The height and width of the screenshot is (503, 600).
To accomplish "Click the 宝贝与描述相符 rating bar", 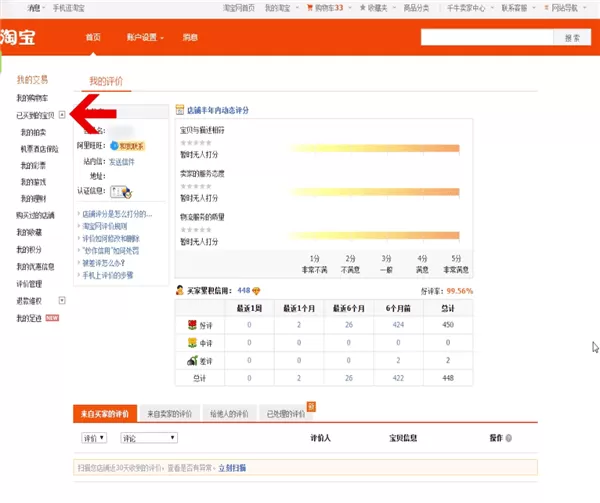I will click(374, 148).
